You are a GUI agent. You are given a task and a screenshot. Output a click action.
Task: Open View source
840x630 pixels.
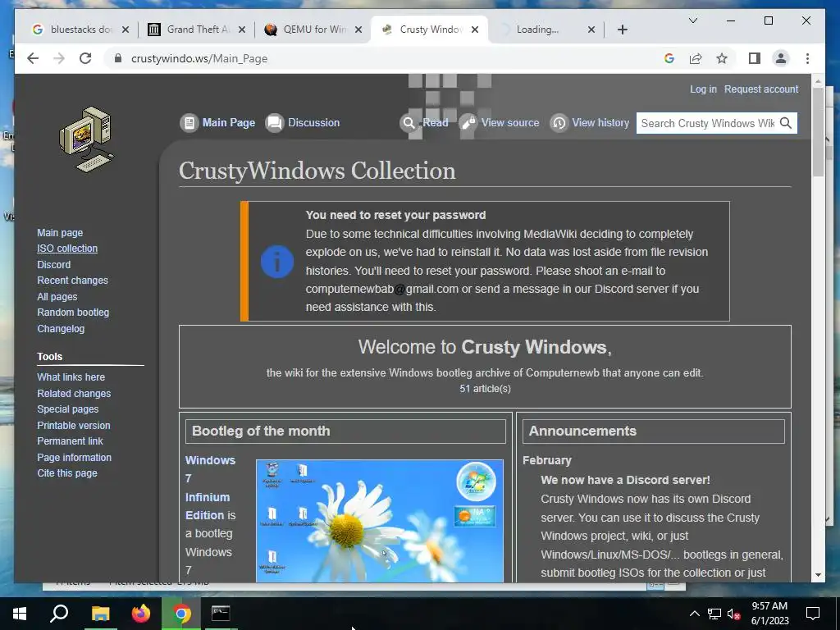click(x=500, y=123)
